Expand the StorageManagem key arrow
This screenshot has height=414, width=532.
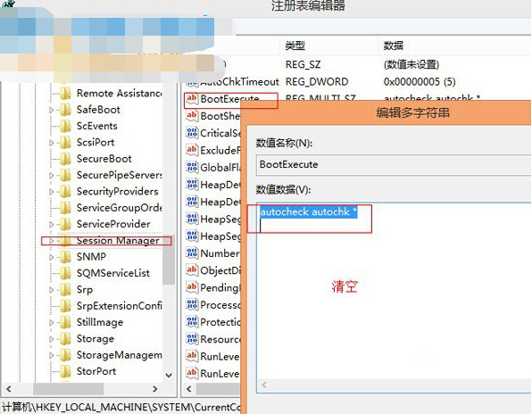pyautogui.click(x=51, y=355)
